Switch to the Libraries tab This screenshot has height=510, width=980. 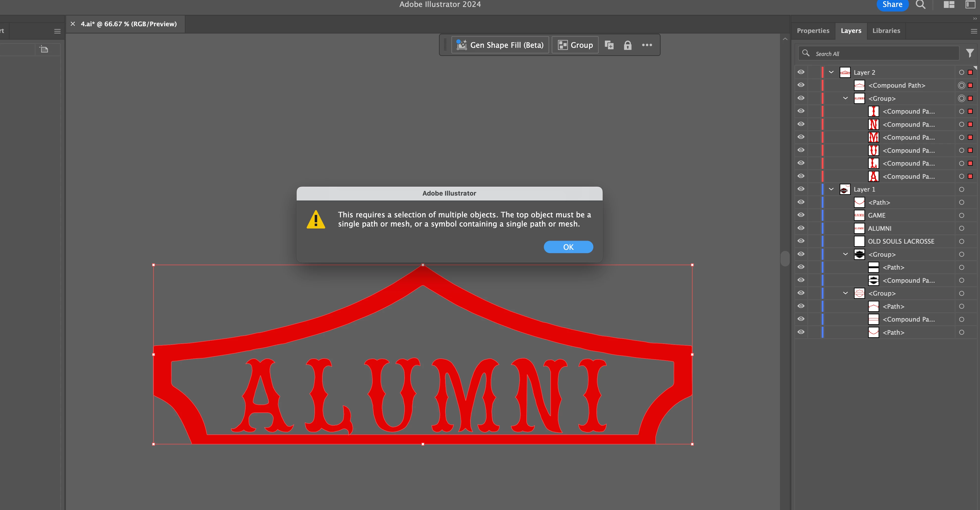886,31
